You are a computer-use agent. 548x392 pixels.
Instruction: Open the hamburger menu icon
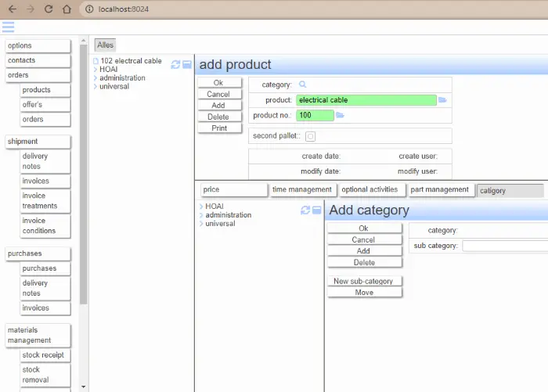[x=8, y=27]
